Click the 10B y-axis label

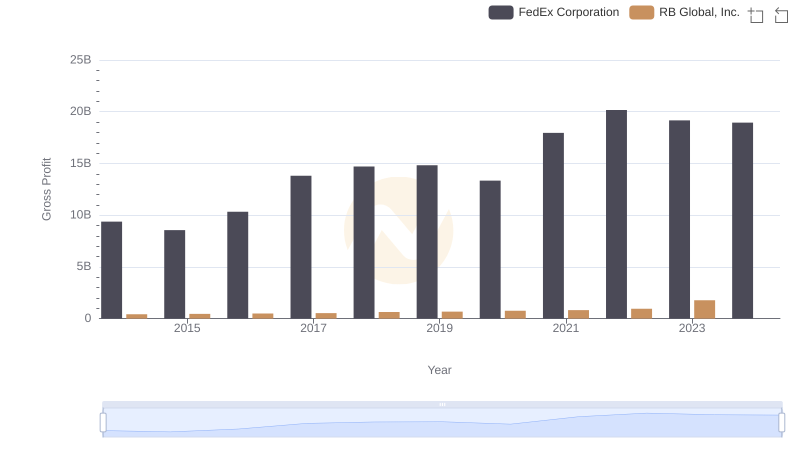click(81, 215)
